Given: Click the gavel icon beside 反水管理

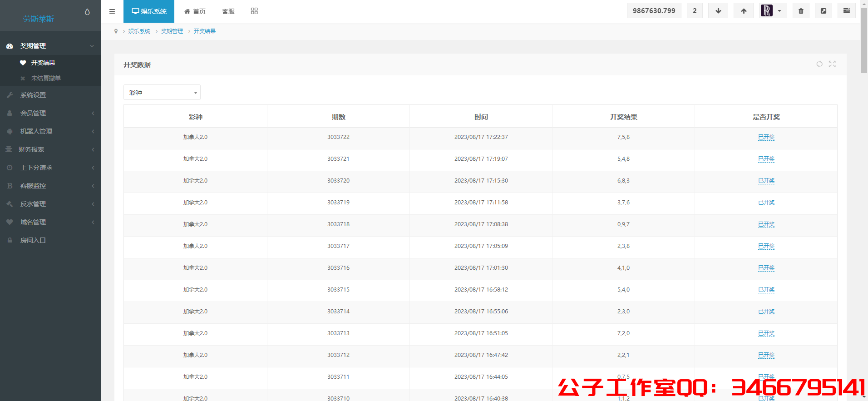Looking at the screenshot, I should pyautogui.click(x=10, y=204).
